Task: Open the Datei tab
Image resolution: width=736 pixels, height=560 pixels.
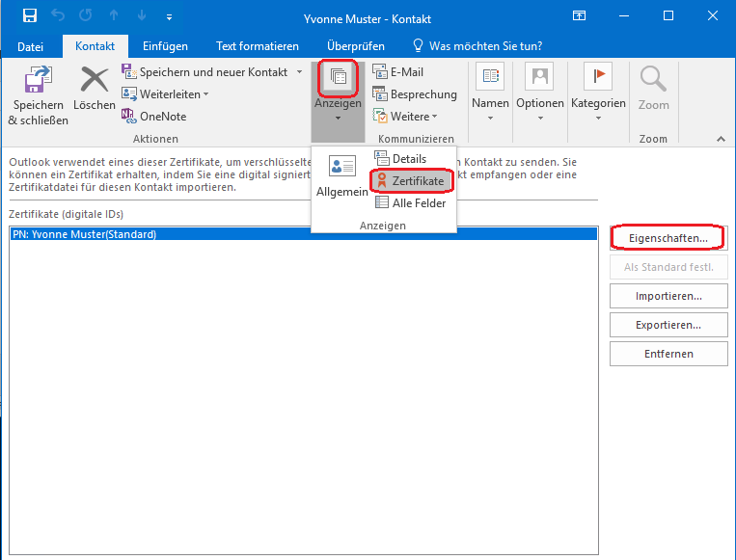Action: tap(31, 45)
